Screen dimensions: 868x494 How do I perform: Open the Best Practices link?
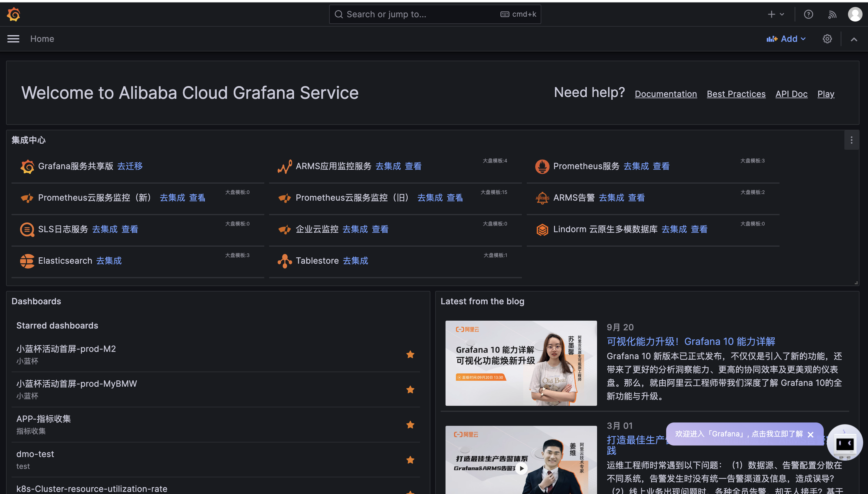click(x=736, y=94)
